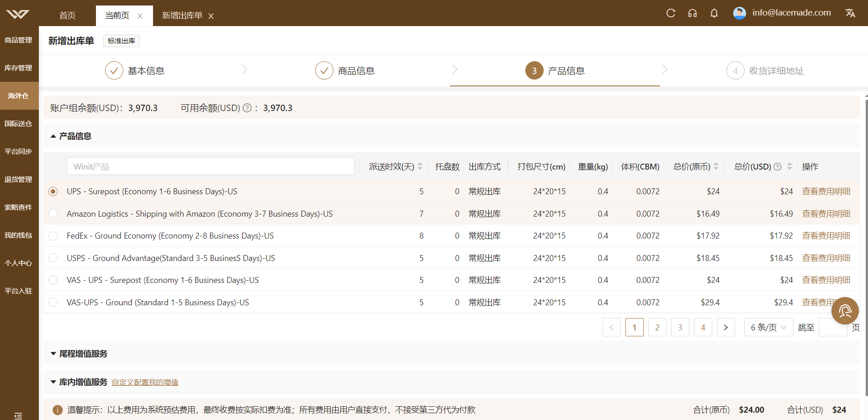Select FedEx - Ground Economy radio button
The height and width of the screenshot is (420, 868).
(x=53, y=236)
